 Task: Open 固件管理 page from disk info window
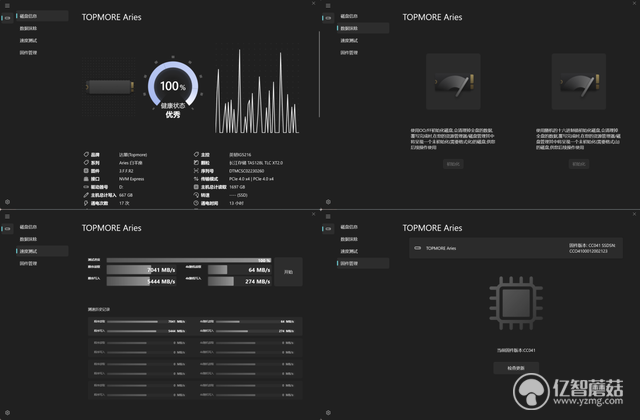(42, 53)
